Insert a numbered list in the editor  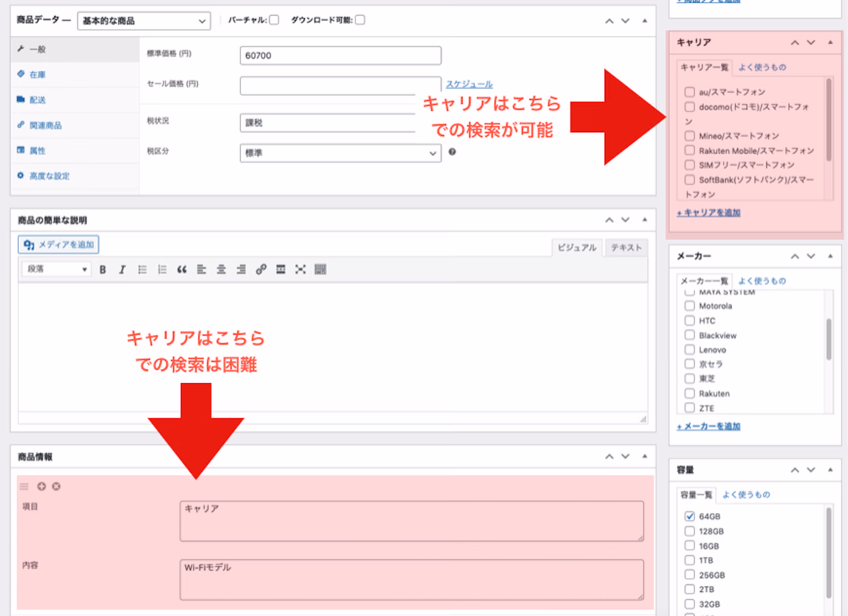162,269
